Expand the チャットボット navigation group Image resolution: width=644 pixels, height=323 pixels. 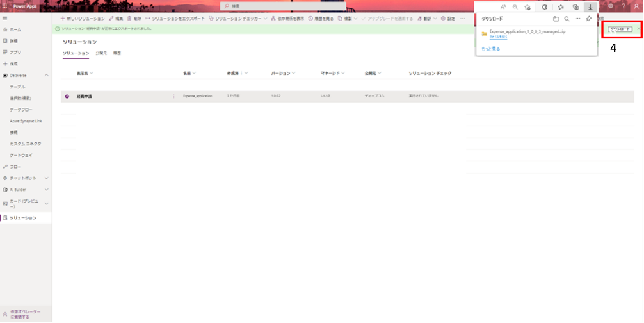click(x=47, y=178)
